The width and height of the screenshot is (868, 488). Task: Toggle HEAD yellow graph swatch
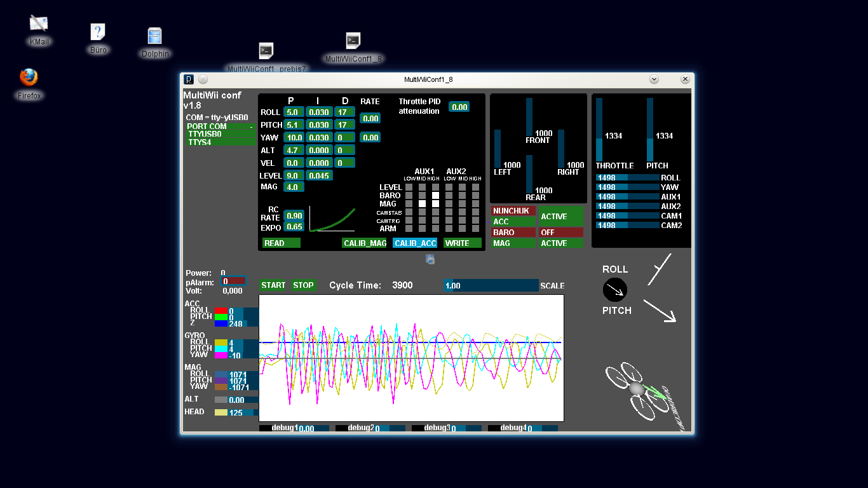pyautogui.click(x=220, y=412)
